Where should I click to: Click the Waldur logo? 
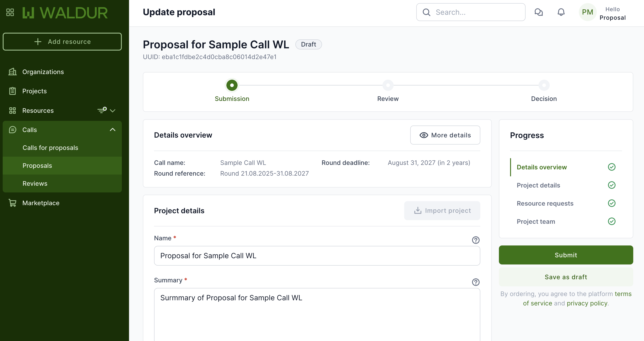(65, 13)
